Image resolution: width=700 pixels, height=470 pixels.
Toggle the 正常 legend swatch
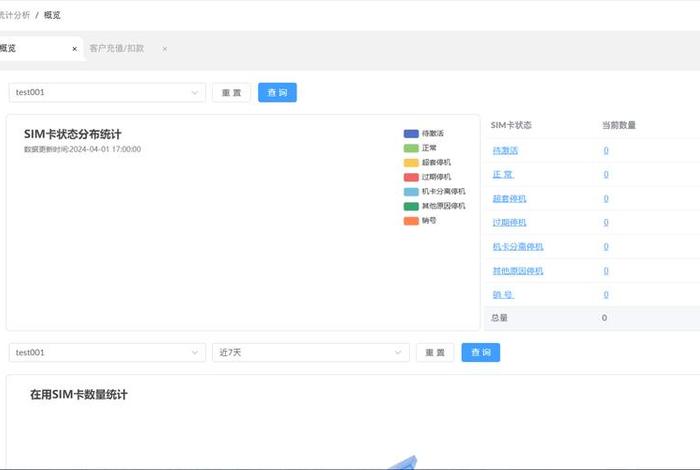pyautogui.click(x=411, y=148)
